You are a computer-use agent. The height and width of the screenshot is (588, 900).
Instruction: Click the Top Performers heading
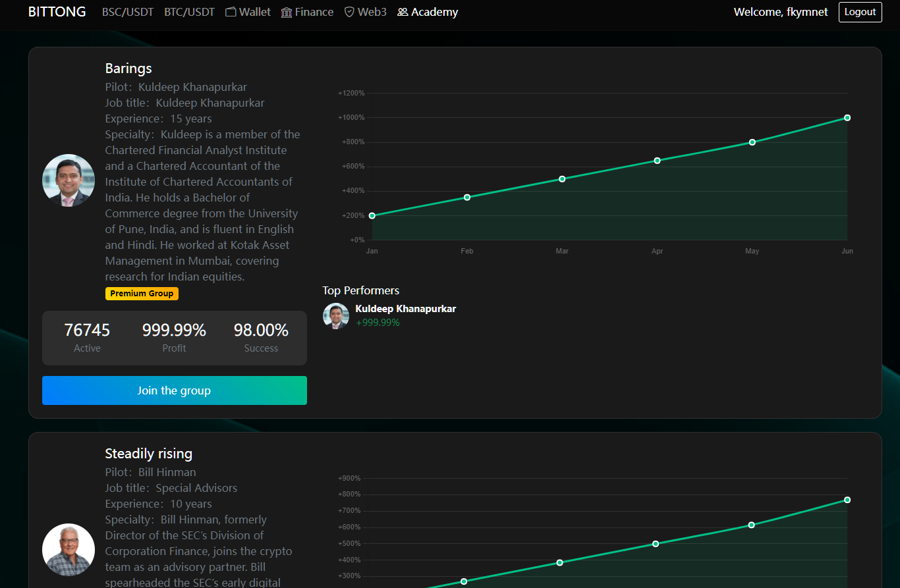[x=361, y=290]
